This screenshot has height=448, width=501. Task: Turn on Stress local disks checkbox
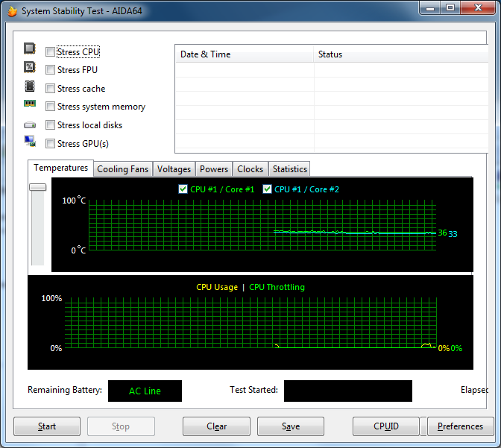point(50,125)
